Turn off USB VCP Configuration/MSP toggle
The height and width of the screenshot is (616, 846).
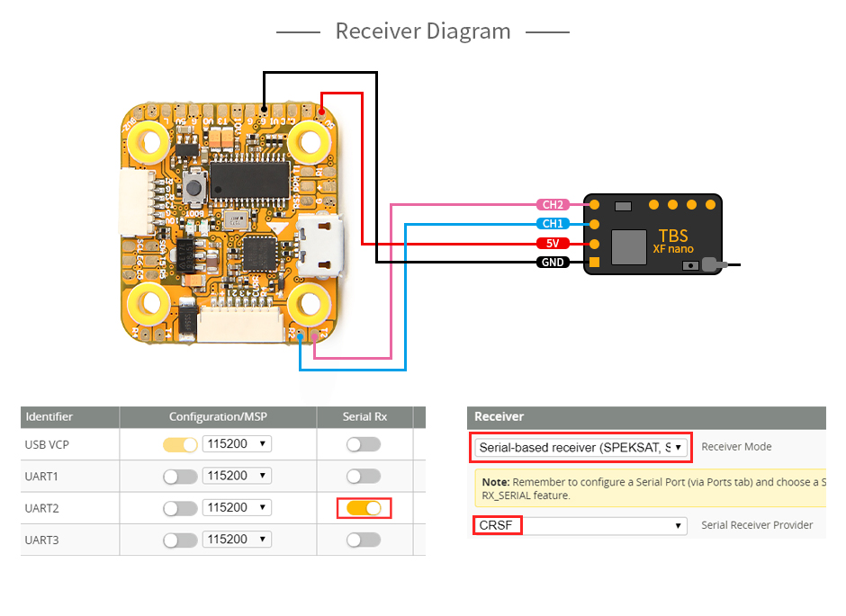point(180,444)
